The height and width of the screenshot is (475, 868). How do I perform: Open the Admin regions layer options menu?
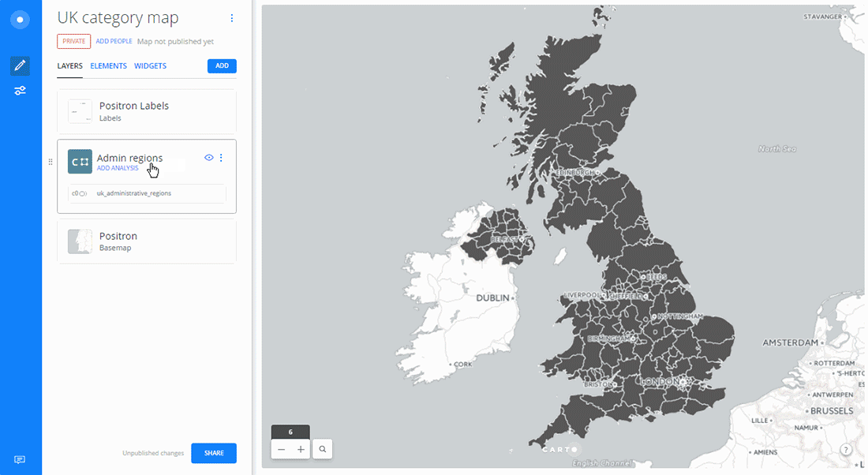pyautogui.click(x=222, y=157)
